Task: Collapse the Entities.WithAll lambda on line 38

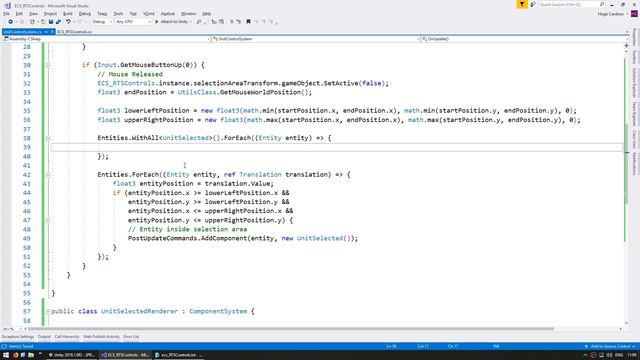Action: pyautogui.click(x=48, y=138)
